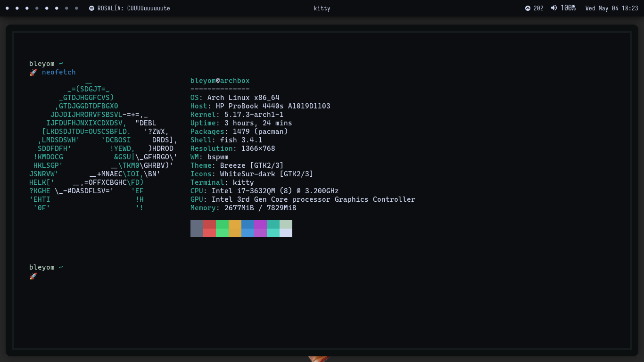The height and width of the screenshot is (362, 644).
Task: Click the bright green lower palette block
Action: (x=222, y=233)
